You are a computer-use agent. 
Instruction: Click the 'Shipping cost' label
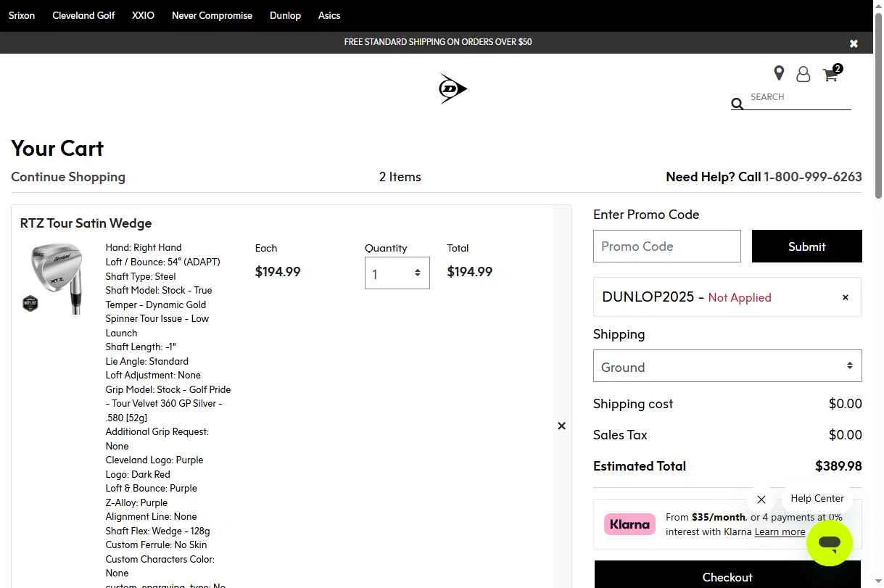[633, 404]
